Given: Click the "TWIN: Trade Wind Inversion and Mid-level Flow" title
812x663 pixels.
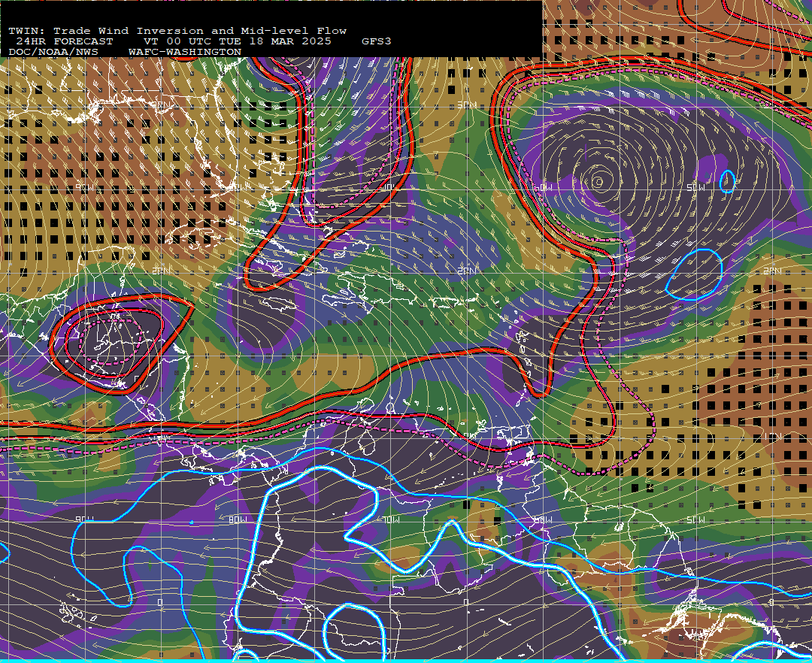Looking at the screenshot, I should coord(177,31).
